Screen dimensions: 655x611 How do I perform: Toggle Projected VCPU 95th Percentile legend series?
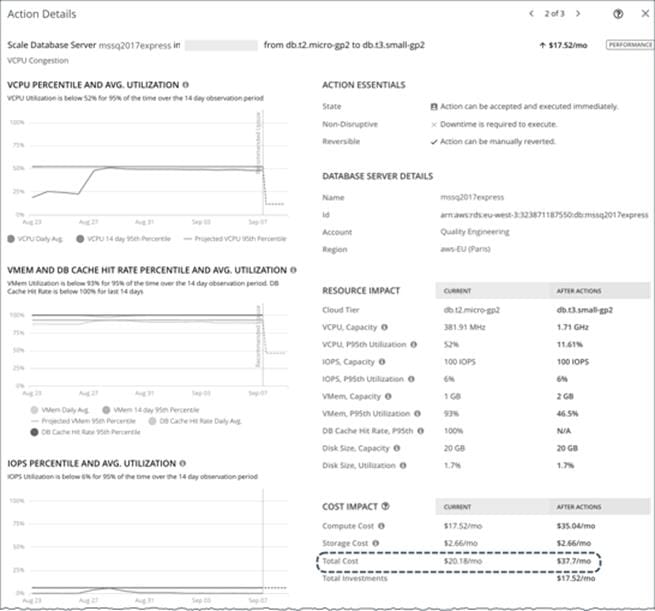point(235,239)
